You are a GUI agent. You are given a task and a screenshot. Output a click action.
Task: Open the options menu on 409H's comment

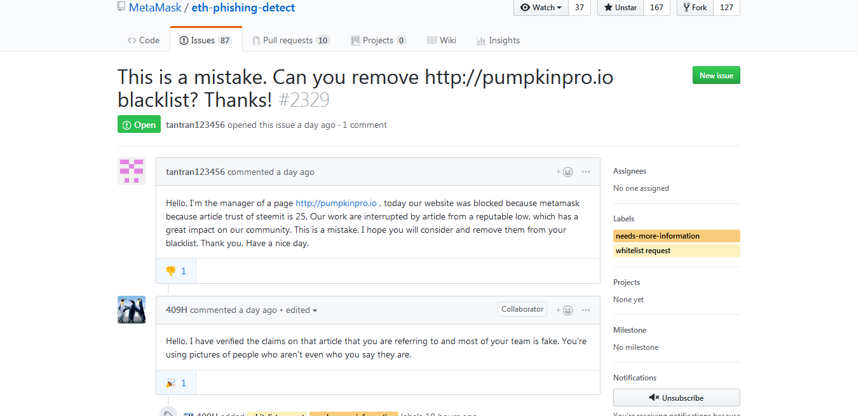[x=586, y=310]
